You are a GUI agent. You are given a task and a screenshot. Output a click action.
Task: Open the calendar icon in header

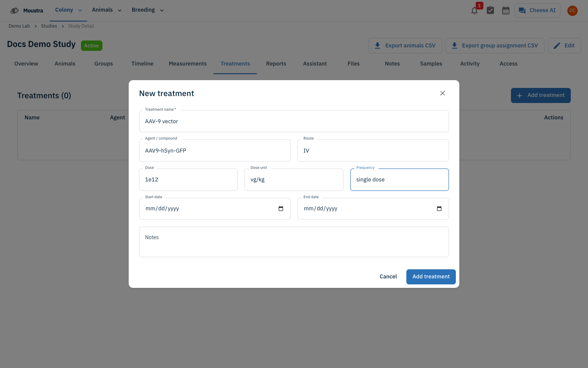click(x=506, y=10)
